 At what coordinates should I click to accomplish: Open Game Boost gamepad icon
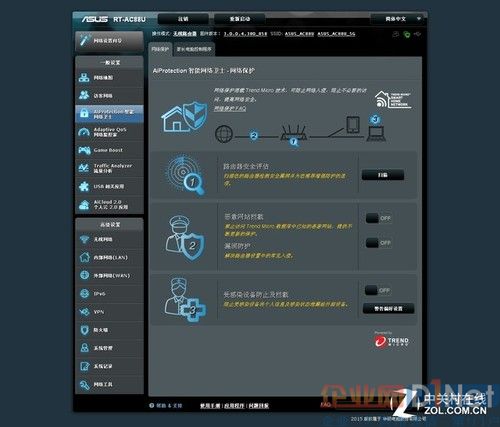(x=84, y=150)
